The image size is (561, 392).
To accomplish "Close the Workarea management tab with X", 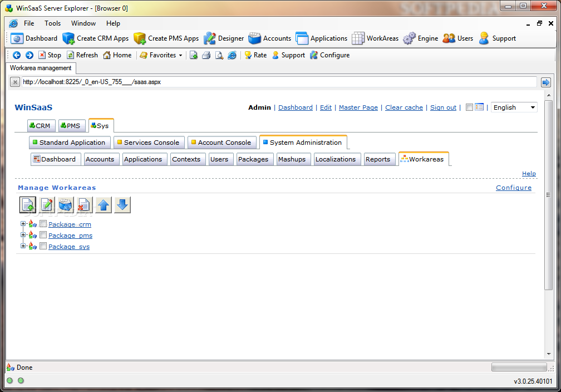I will [14, 82].
